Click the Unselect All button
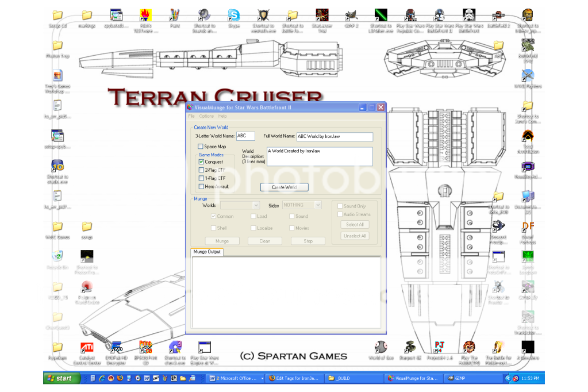Image resolution: width=588 pixels, height=392 pixels. pyautogui.click(x=355, y=236)
